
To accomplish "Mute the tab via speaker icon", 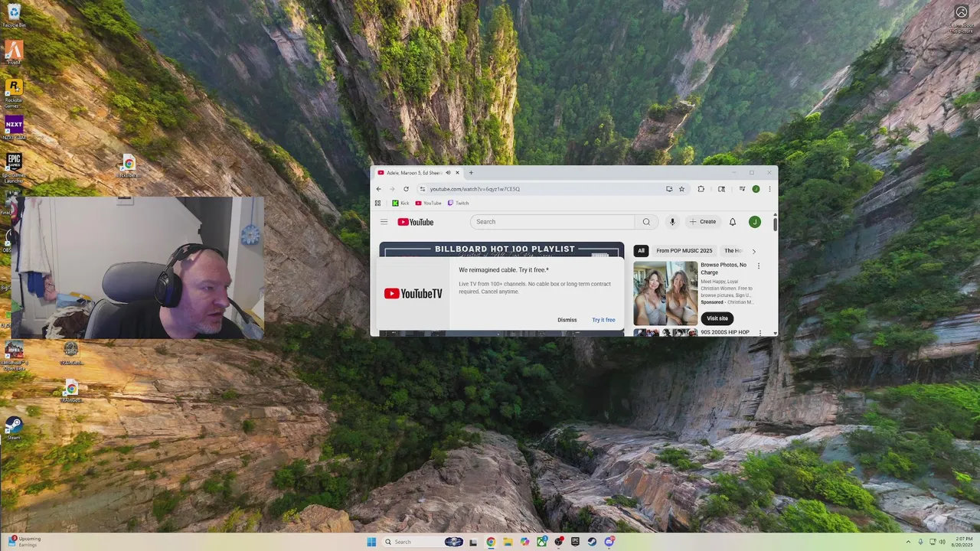I will point(448,173).
